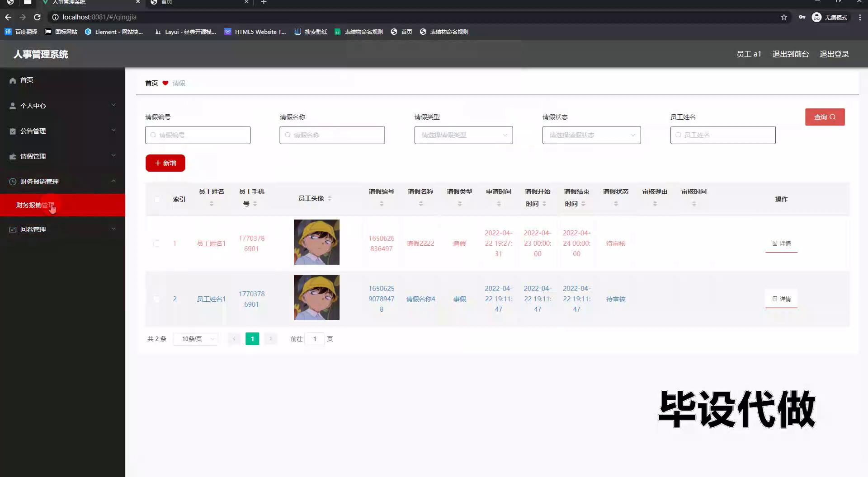The height and width of the screenshot is (477, 868).
Task: Check the checkbox for row 2
Action: [156, 299]
